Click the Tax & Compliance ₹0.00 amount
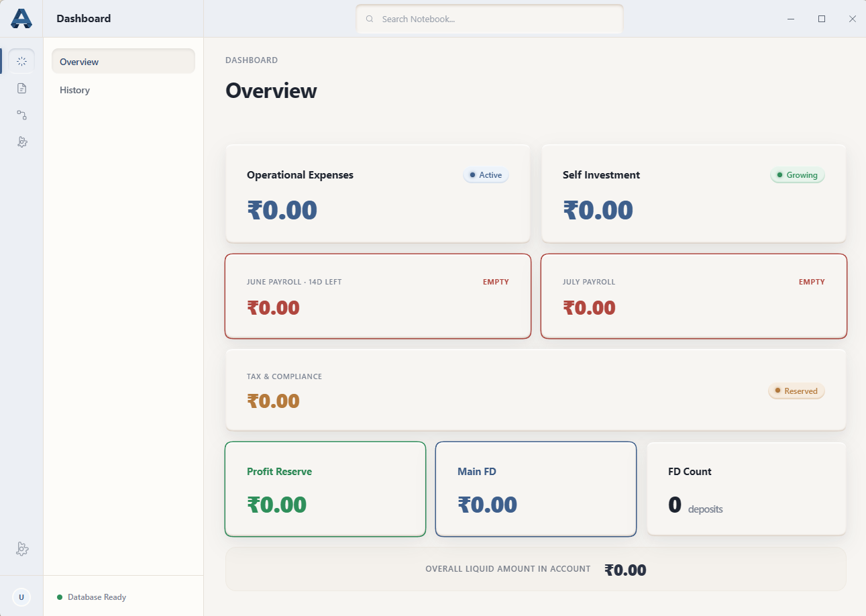 click(273, 401)
